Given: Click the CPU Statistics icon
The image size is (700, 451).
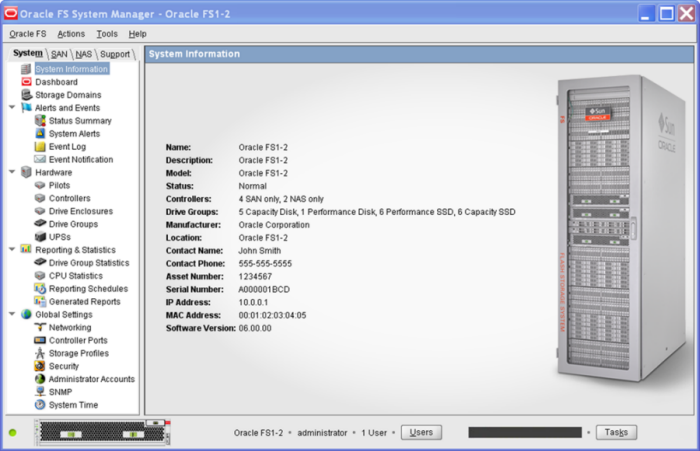Looking at the screenshot, I should (x=40, y=276).
